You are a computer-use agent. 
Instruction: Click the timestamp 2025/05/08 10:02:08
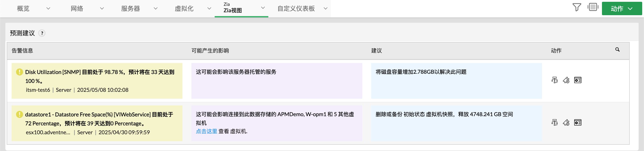pos(102,90)
